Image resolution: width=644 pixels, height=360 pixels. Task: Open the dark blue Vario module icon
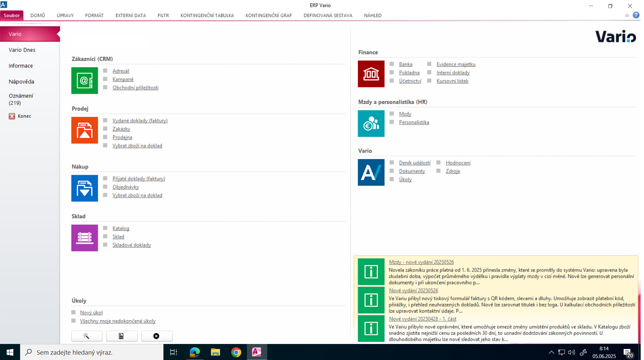click(371, 172)
